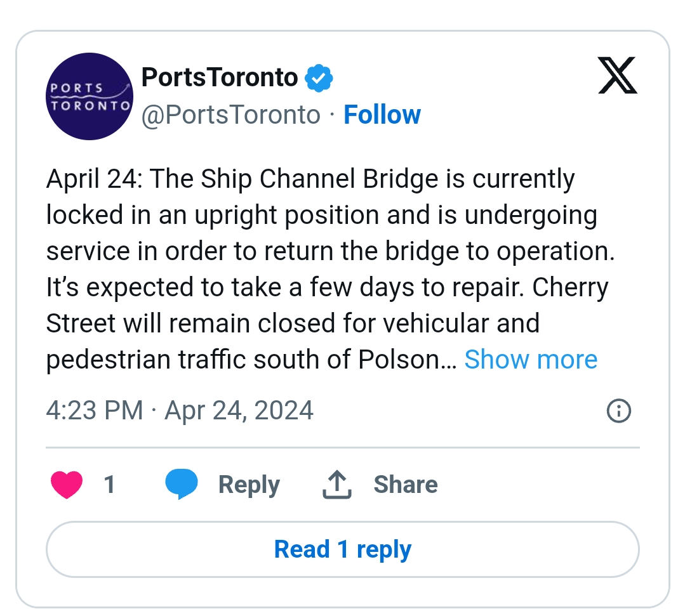Click the blue verified badge
Viewport: 685px width, 616px height.
tap(319, 78)
